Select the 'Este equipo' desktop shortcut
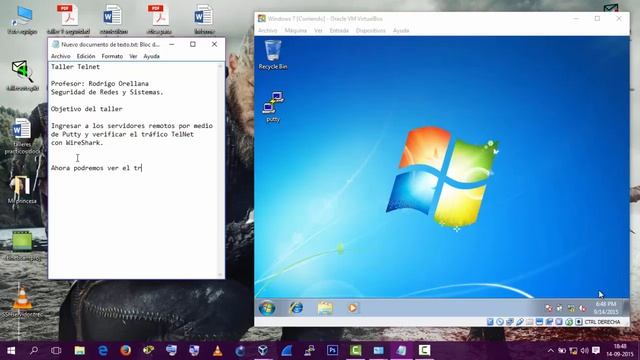640x360 pixels. click(x=22, y=20)
